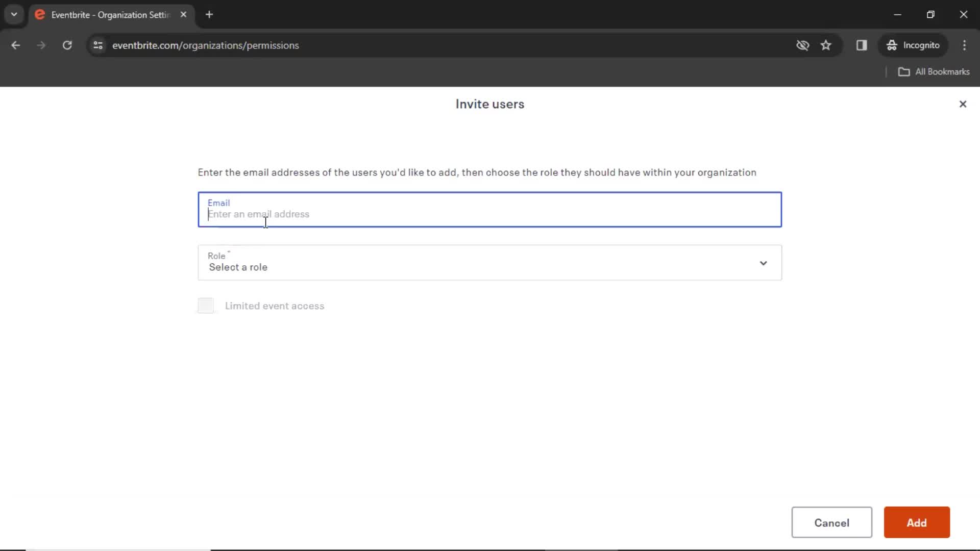The height and width of the screenshot is (551, 980).
Task: Open the Incognito profile menu
Action: click(913, 45)
